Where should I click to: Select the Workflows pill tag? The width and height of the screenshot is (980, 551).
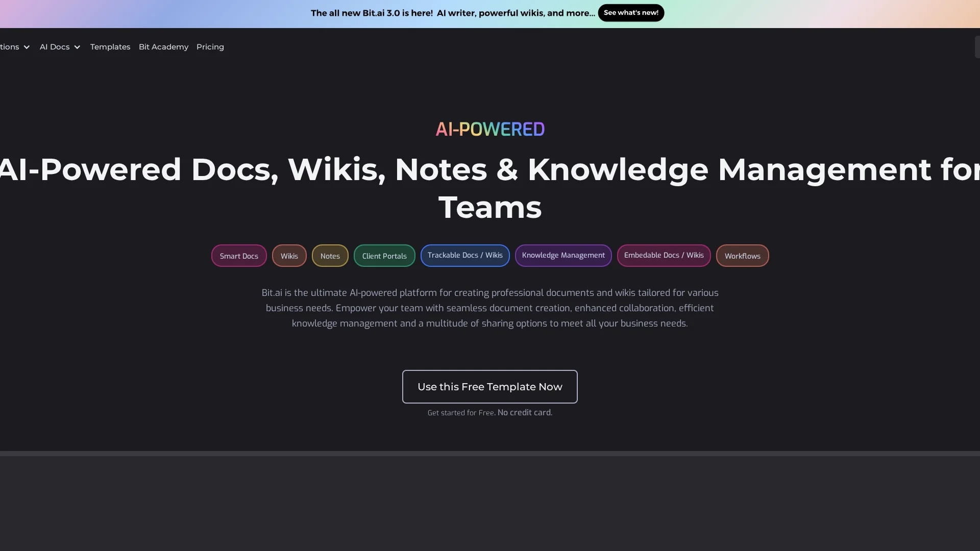point(742,256)
